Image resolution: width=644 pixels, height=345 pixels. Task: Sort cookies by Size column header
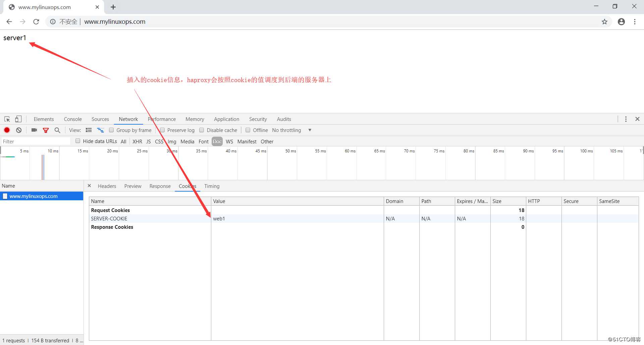tap(508, 201)
